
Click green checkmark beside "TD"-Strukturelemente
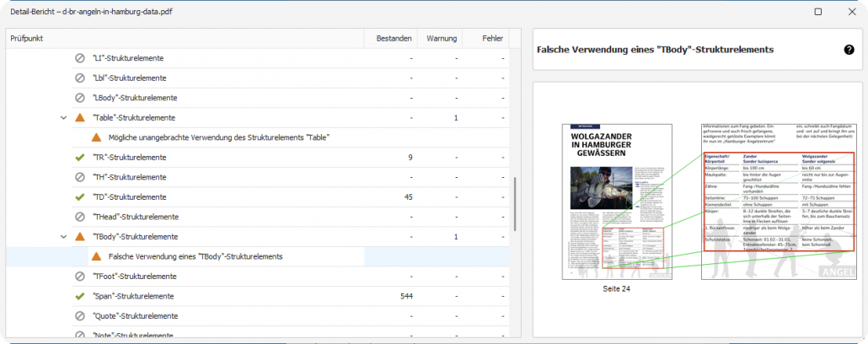(80, 197)
